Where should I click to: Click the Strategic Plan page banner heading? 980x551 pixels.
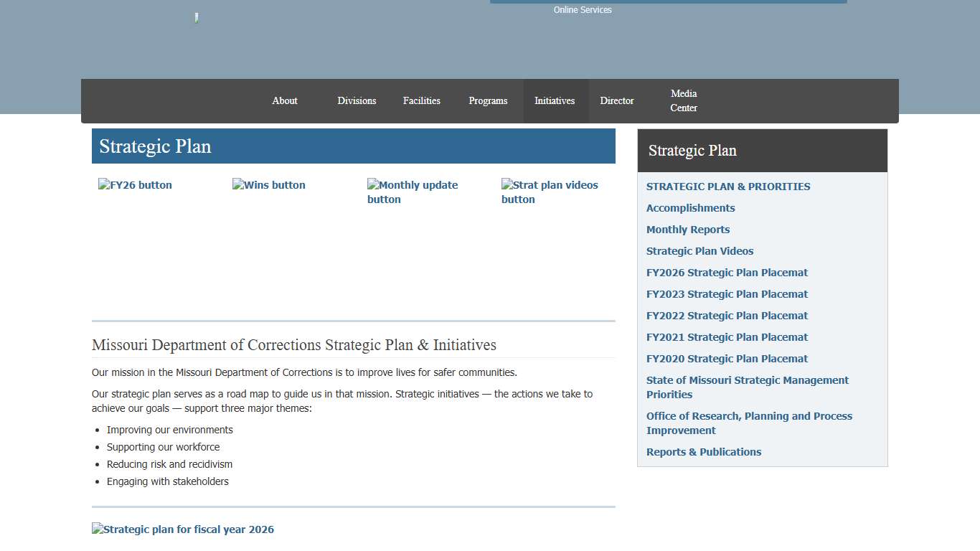(155, 146)
